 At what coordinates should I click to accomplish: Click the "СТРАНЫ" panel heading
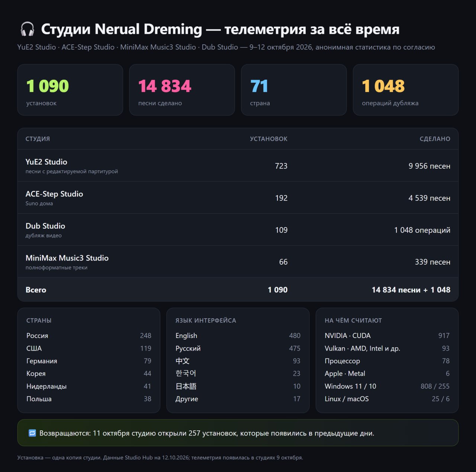coord(39,320)
